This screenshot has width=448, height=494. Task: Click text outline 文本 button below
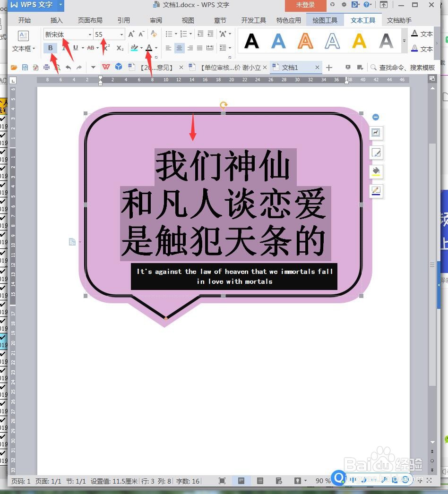(x=422, y=49)
